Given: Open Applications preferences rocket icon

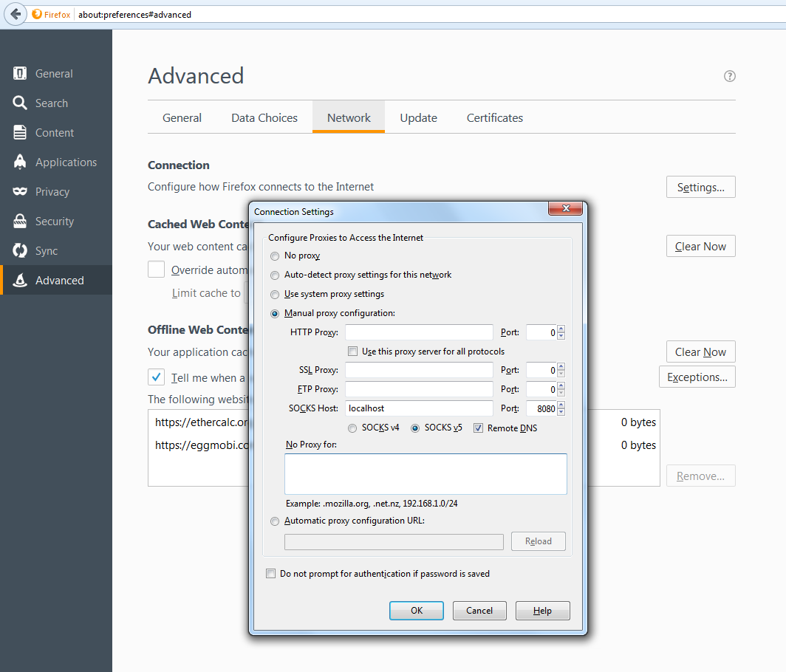Looking at the screenshot, I should click(19, 162).
